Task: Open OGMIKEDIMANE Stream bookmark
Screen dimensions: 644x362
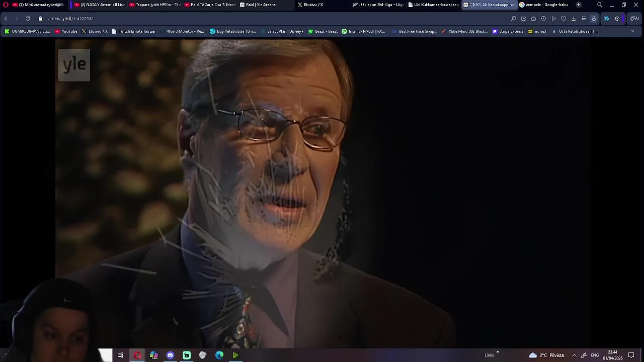Action: tap(28, 31)
